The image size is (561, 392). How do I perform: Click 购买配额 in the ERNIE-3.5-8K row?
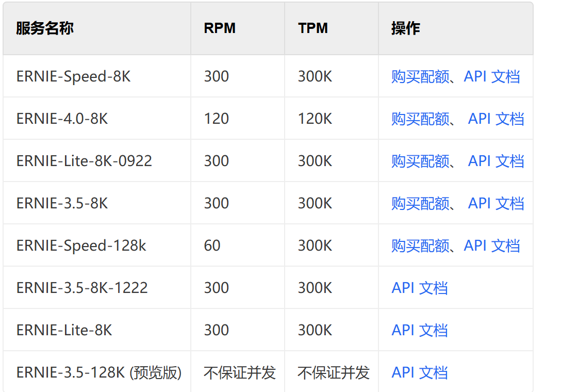click(420, 203)
